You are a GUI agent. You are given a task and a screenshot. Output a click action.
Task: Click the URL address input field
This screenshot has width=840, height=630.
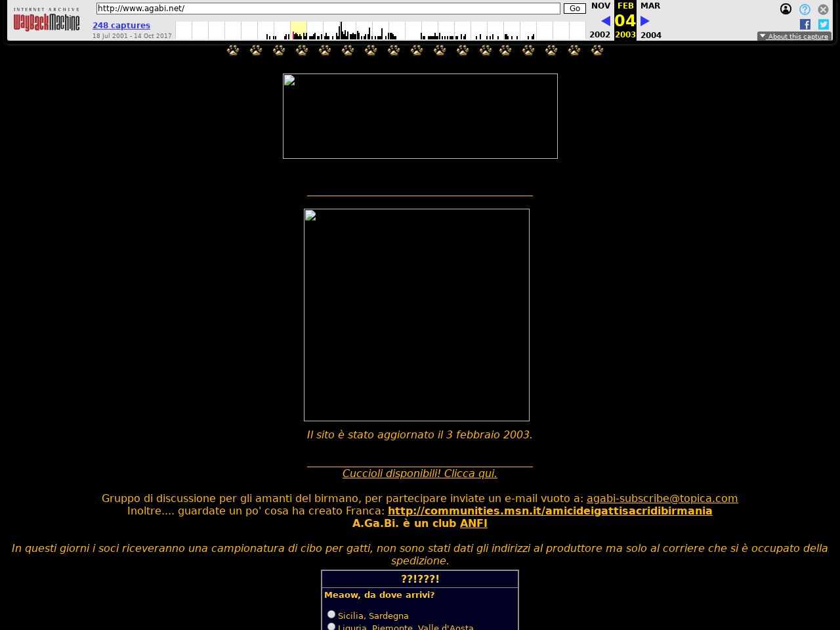pyautogui.click(x=328, y=9)
